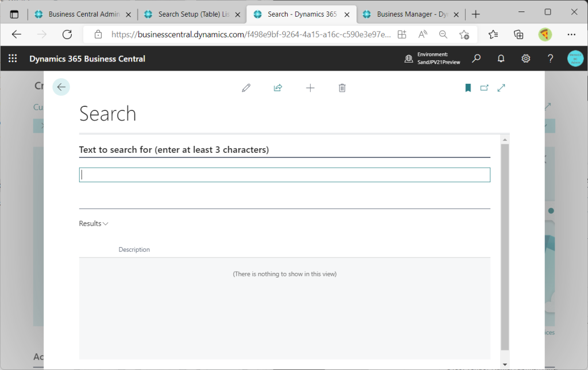Open a new browser tab
This screenshot has width=588, height=370.
tap(476, 14)
